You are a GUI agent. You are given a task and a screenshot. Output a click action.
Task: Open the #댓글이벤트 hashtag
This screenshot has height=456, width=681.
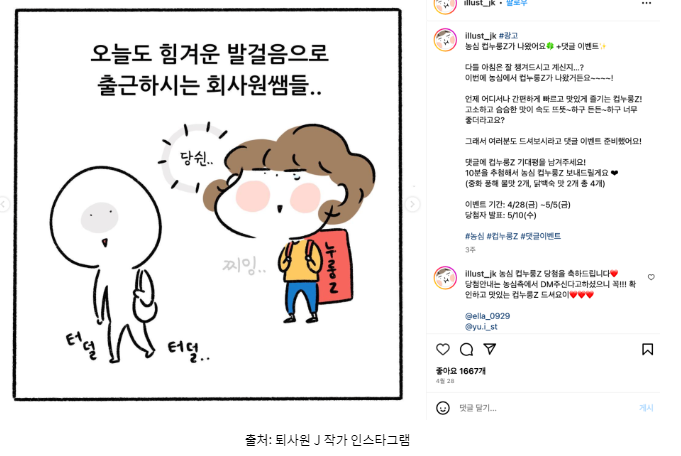541,236
